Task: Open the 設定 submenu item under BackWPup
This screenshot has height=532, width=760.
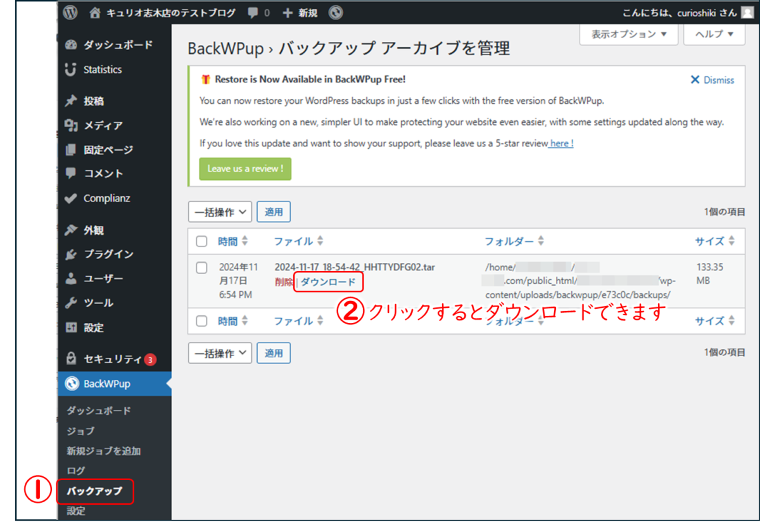Action: (x=75, y=510)
